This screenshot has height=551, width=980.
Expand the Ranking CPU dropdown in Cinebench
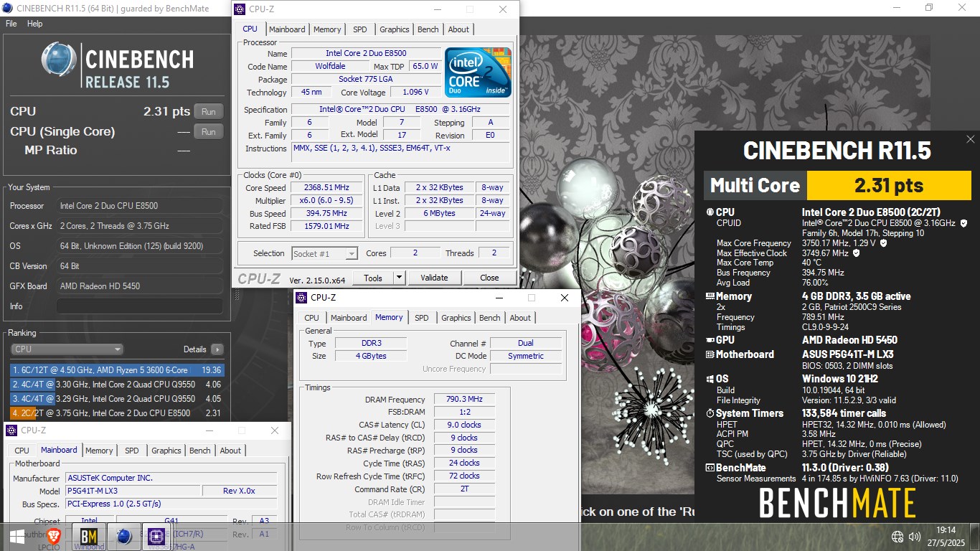click(67, 349)
